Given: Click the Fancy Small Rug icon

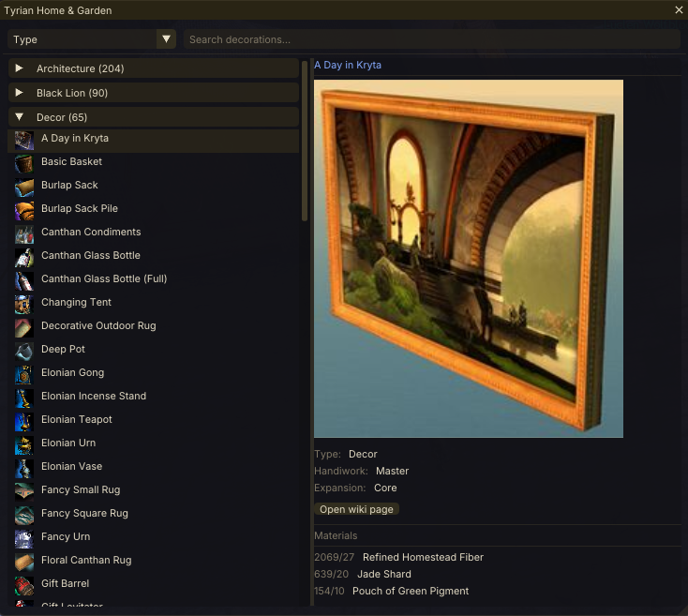Looking at the screenshot, I should [x=24, y=492].
